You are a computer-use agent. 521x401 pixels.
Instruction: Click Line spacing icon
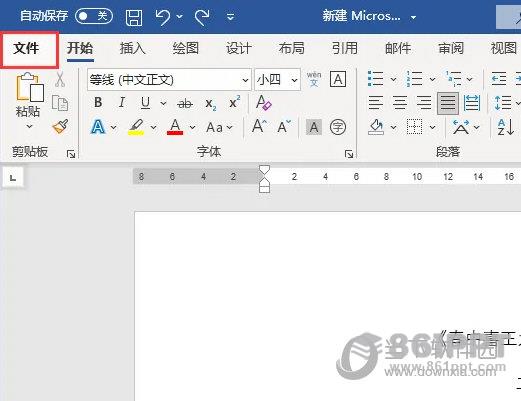point(503,103)
